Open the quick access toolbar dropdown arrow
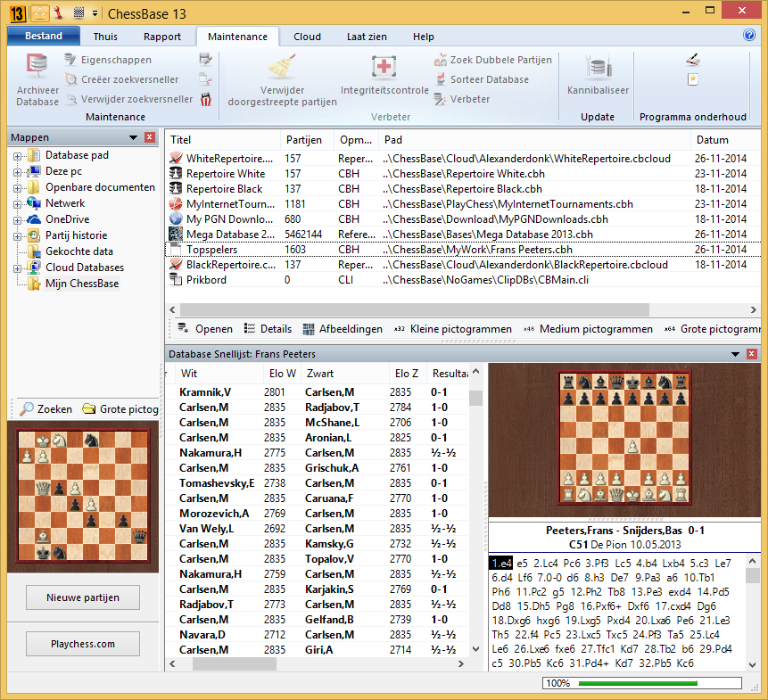The image size is (768, 700). tap(95, 13)
